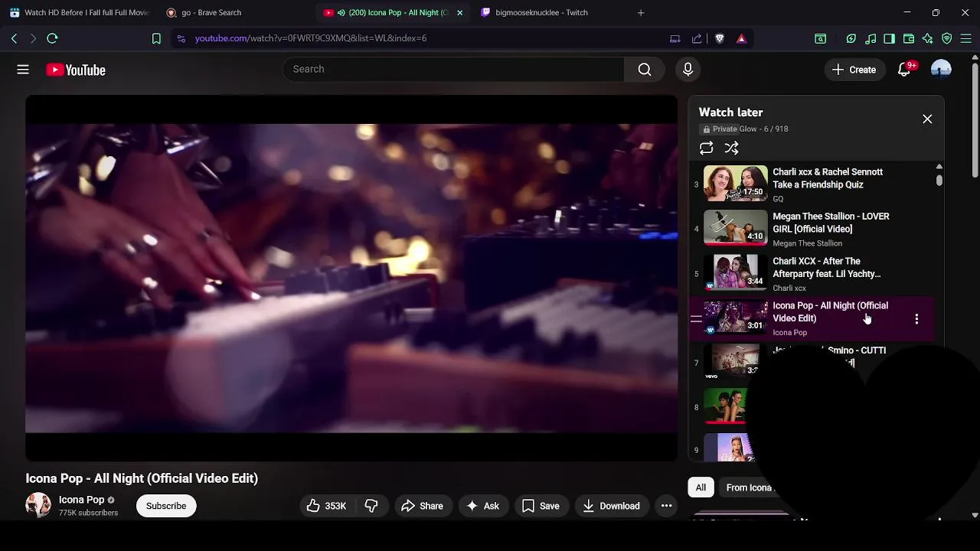
Task: Toggle shuffle playlist in Watch later
Action: click(x=732, y=148)
